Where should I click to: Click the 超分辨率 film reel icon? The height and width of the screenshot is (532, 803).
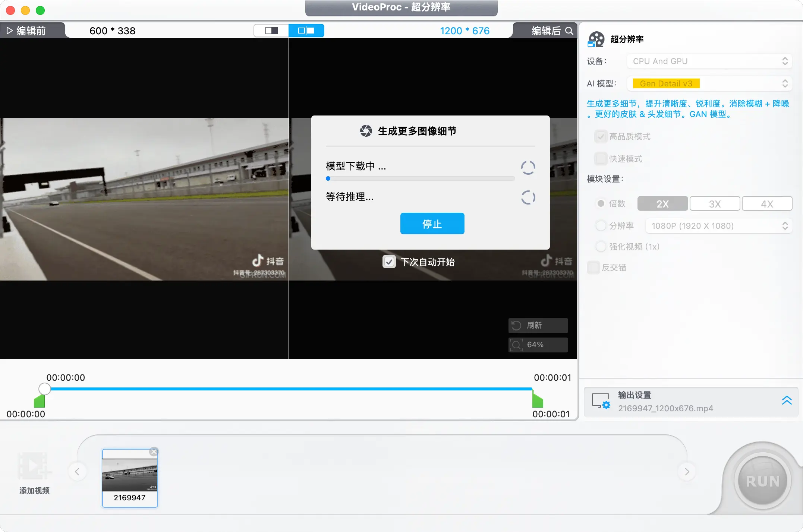(596, 39)
